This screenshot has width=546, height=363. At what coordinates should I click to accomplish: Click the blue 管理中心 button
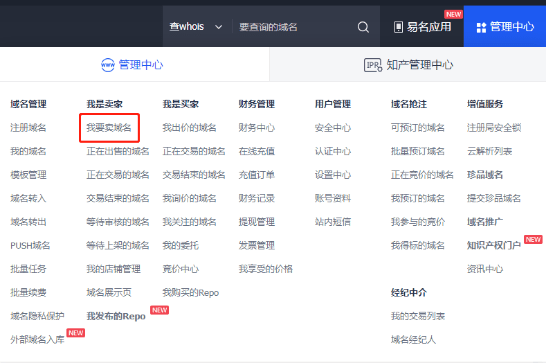click(505, 26)
